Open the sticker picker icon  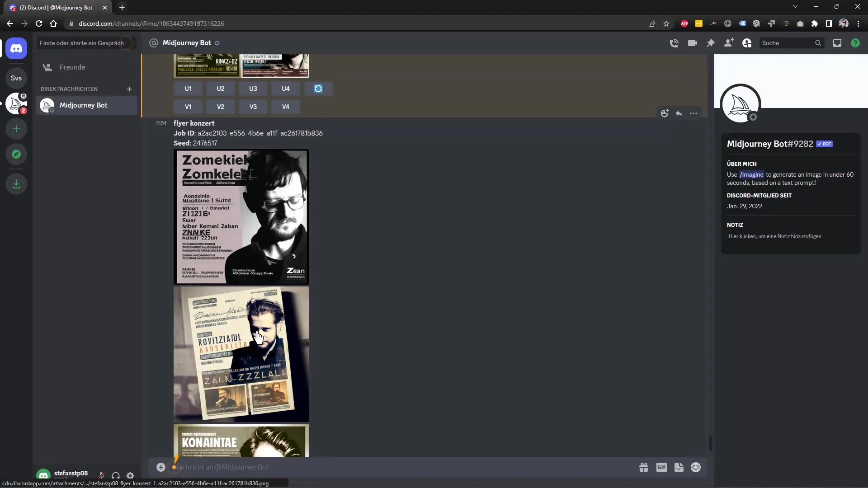tap(679, 467)
